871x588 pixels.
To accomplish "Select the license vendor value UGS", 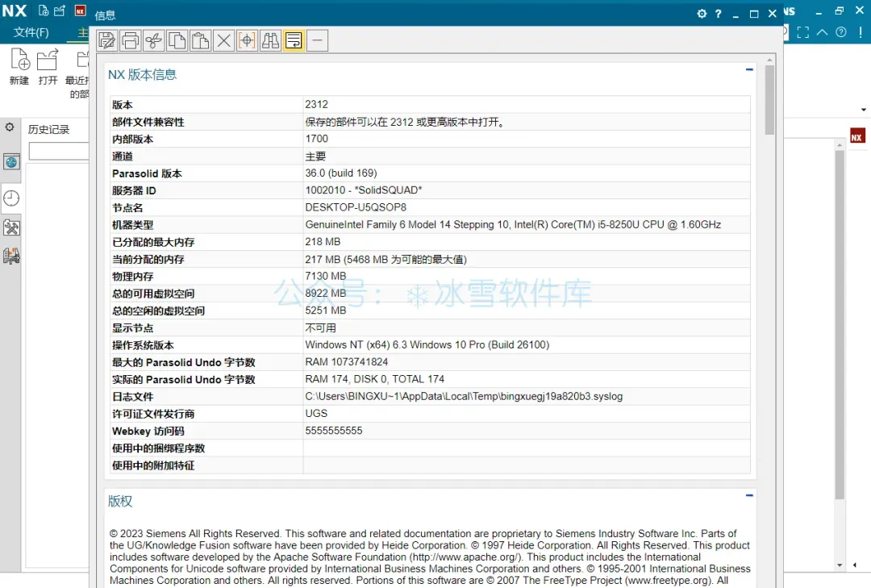I will 316,414.
